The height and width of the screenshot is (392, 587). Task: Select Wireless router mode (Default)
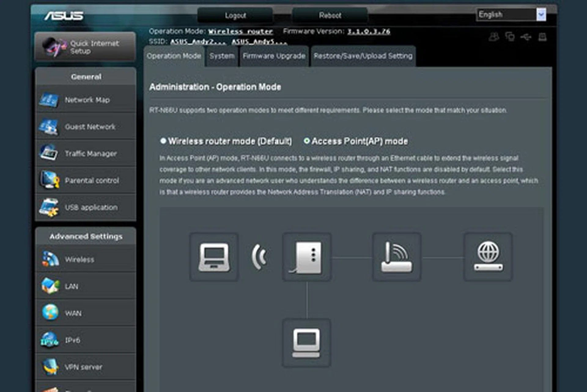coord(163,141)
